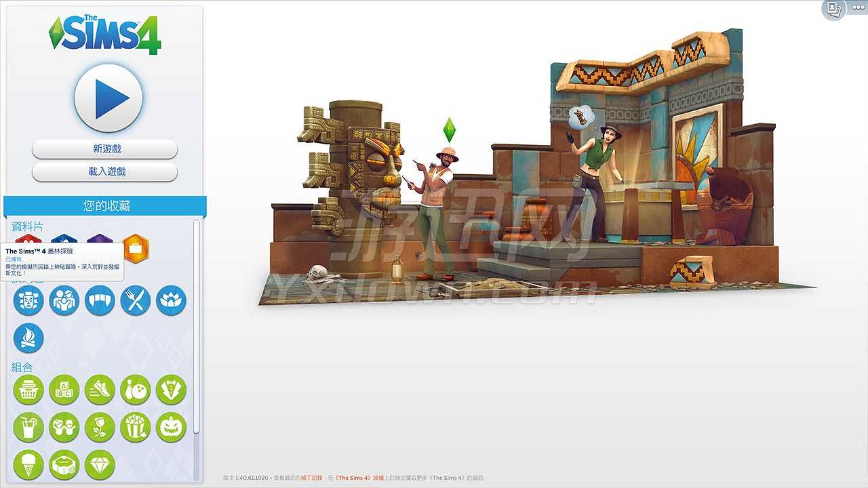This screenshot has width=868, height=488.
Task: Select the rose Romantic Garden icon
Action: (100, 428)
